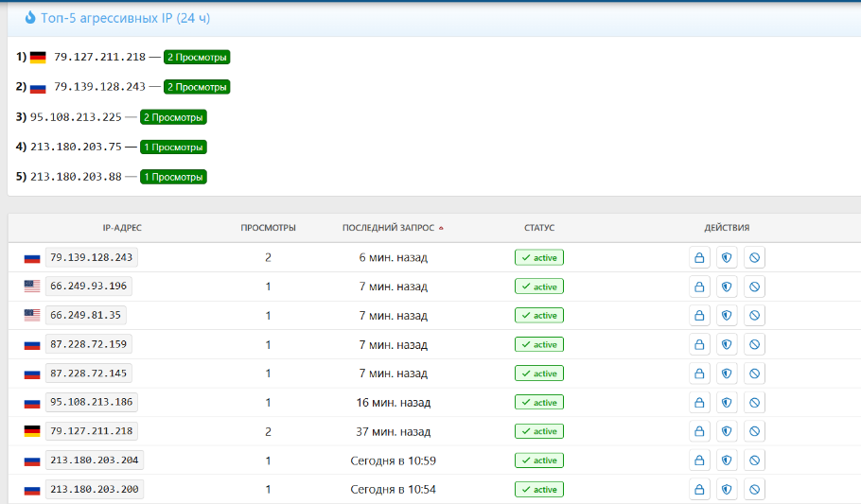Image resolution: width=861 pixels, height=504 pixels.
Task: Sort table by Просмотры column header
Action: [x=268, y=228]
